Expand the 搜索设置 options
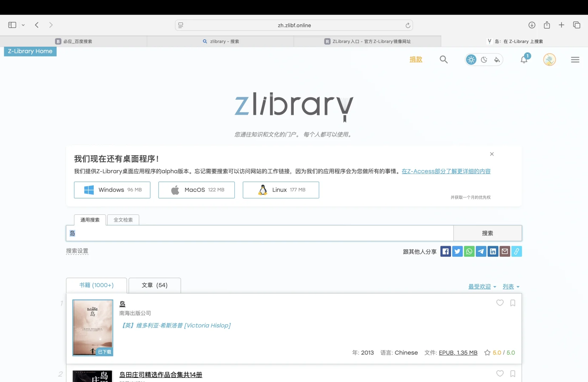Viewport: 588px width, 382px height. [77, 251]
